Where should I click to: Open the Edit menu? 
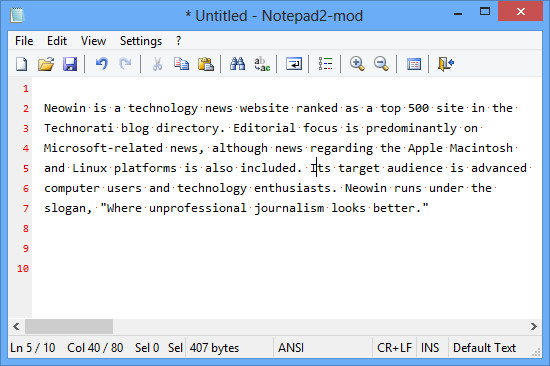pyautogui.click(x=57, y=41)
